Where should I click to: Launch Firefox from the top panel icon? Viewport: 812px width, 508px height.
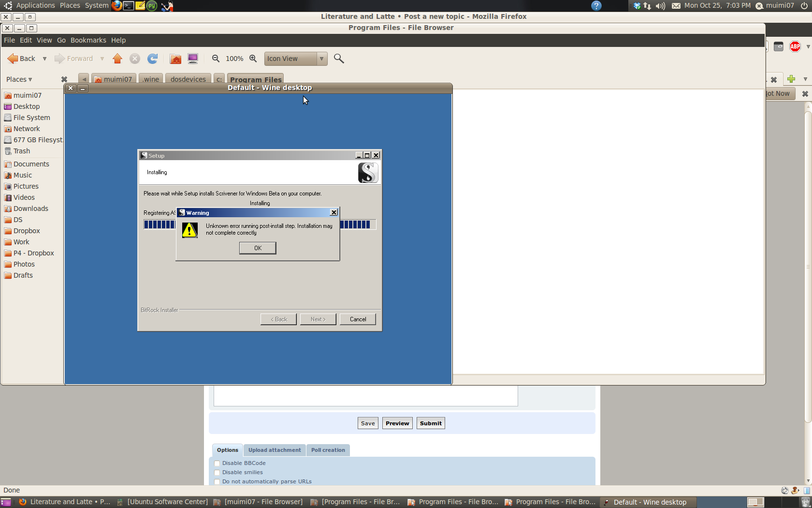(x=116, y=6)
